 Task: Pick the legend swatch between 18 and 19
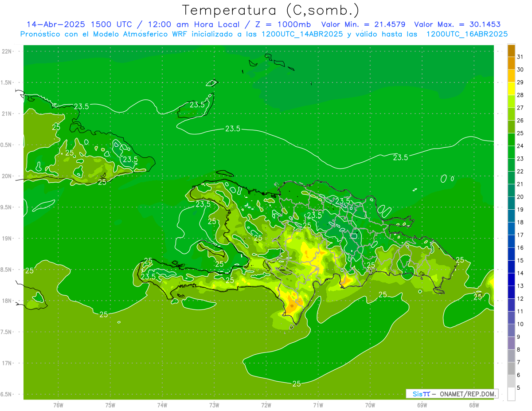click(511, 216)
